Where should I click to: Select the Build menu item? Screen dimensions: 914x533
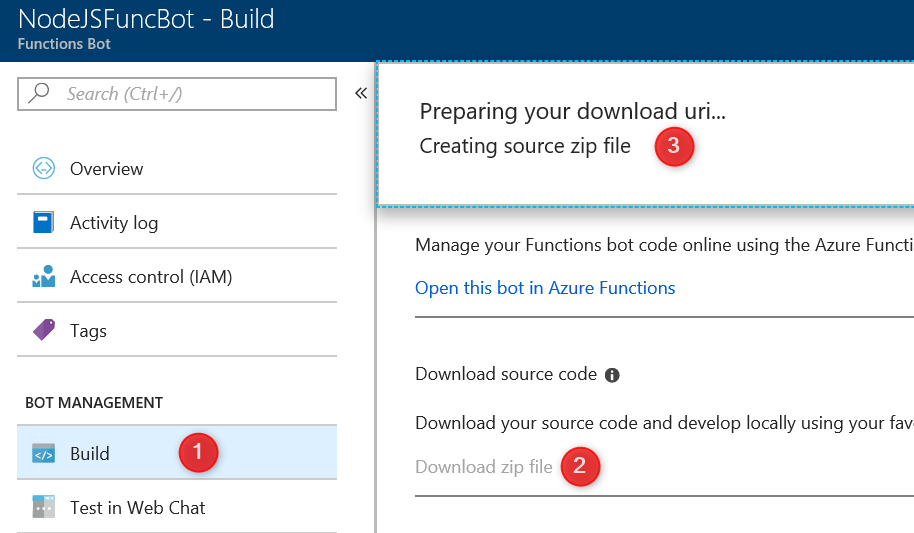tap(90, 454)
